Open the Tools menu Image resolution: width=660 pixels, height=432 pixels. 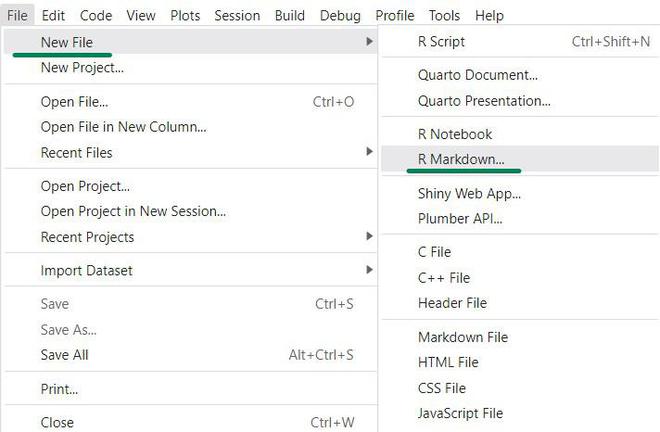point(444,16)
